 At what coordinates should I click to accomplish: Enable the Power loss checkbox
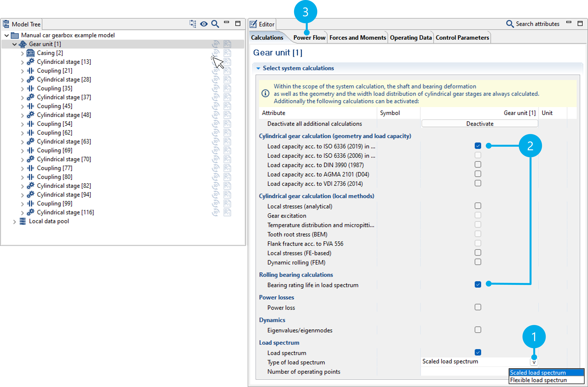point(478,307)
